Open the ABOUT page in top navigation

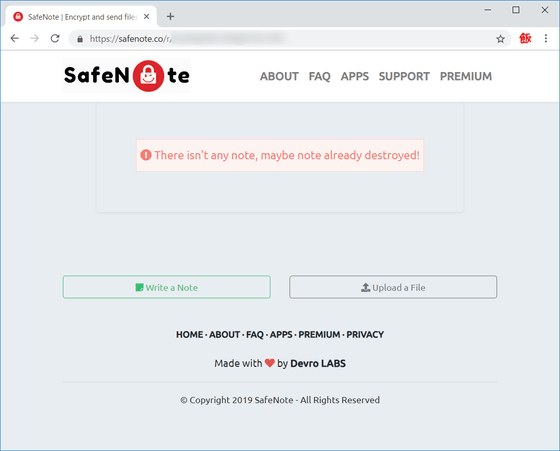pyautogui.click(x=279, y=76)
